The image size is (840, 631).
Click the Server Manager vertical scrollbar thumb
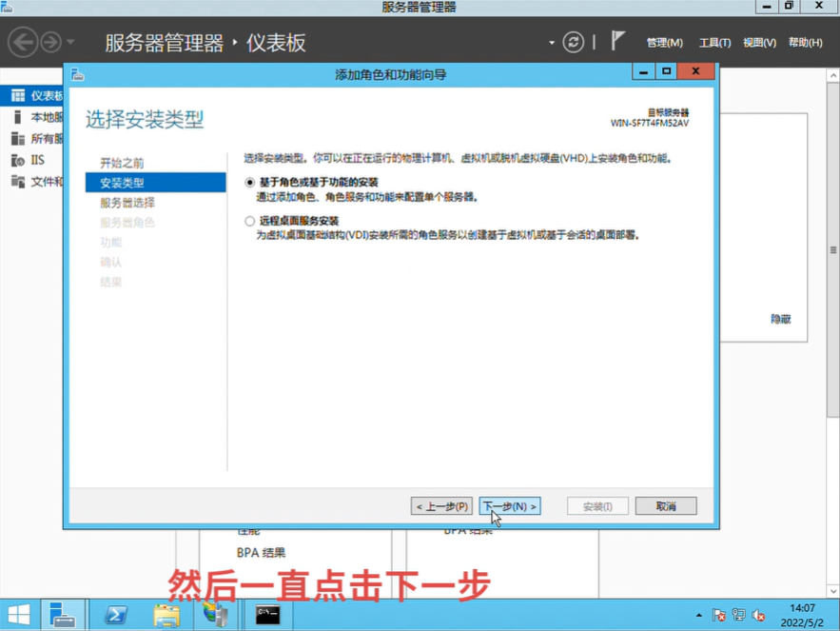(x=833, y=249)
